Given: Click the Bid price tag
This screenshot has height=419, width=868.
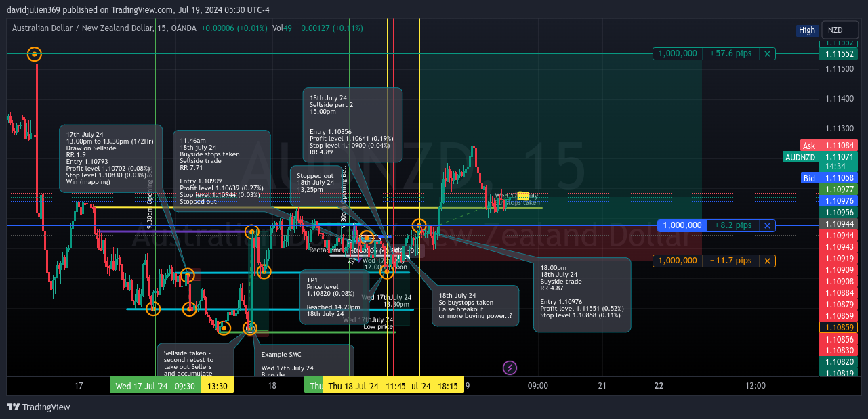Looking at the screenshot, I should tap(809, 178).
